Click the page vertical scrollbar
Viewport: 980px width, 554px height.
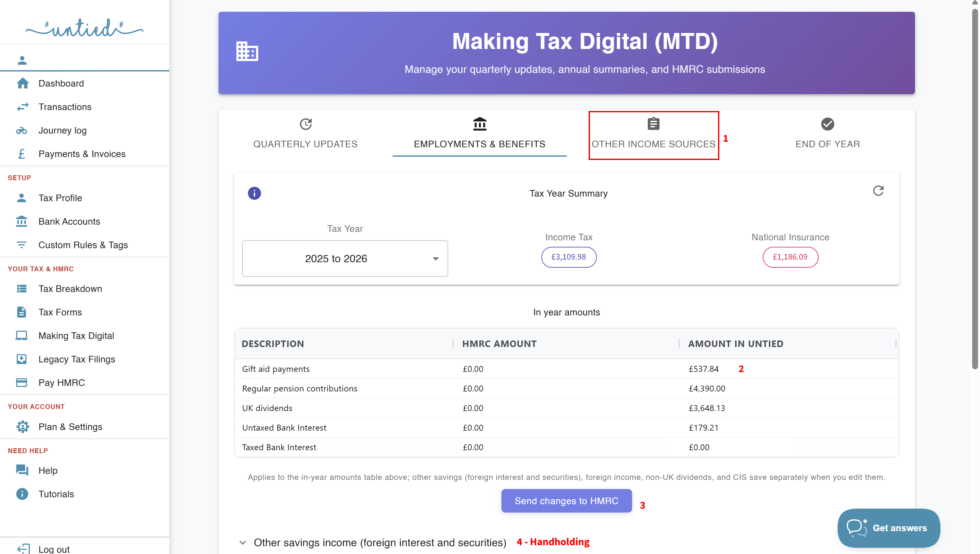click(x=975, y=190)
